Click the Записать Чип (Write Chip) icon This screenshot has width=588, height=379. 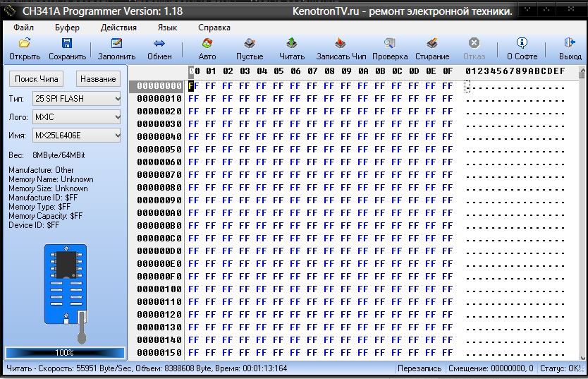[x=341, y=44]
